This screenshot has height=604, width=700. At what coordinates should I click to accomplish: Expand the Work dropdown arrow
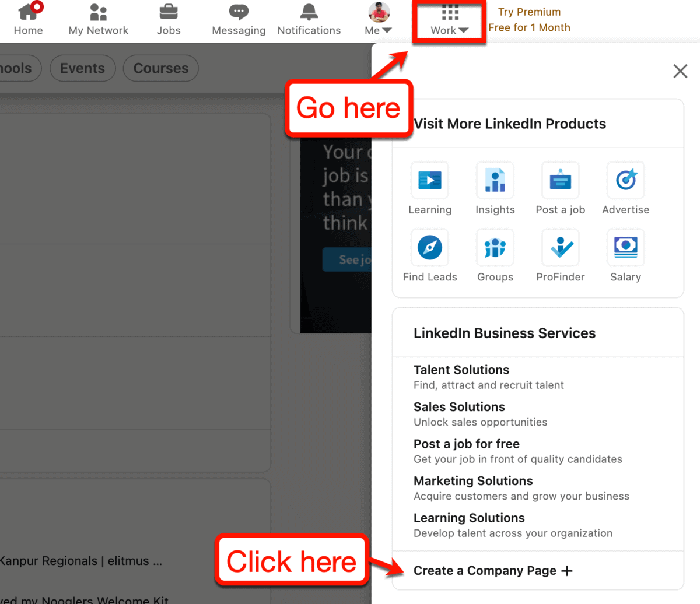463,30
